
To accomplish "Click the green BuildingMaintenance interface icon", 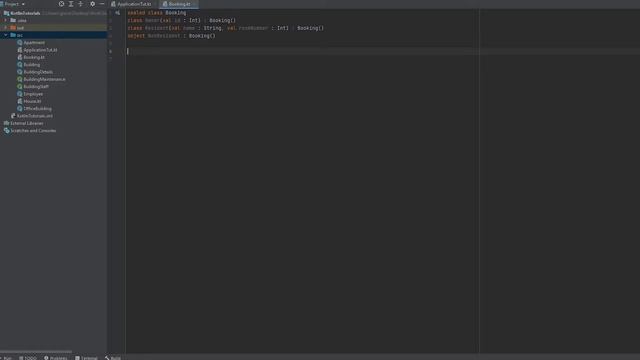I will (x=20, y=79).
